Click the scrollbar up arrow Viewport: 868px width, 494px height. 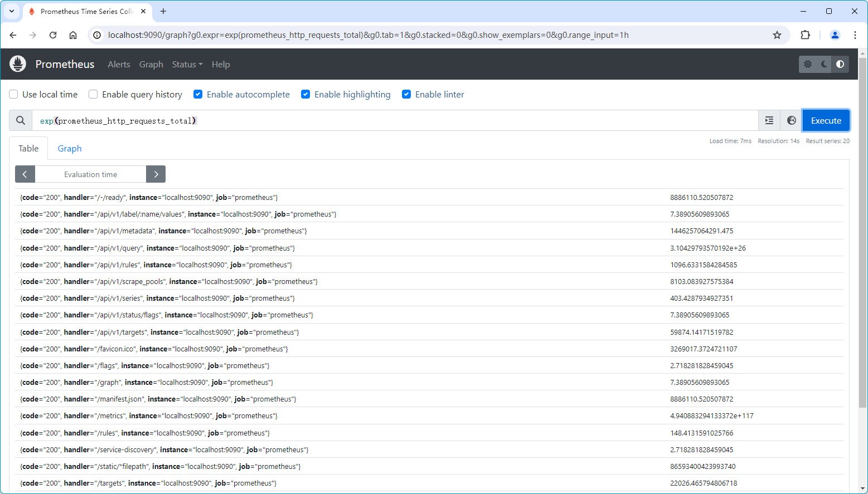coord(863,53)
